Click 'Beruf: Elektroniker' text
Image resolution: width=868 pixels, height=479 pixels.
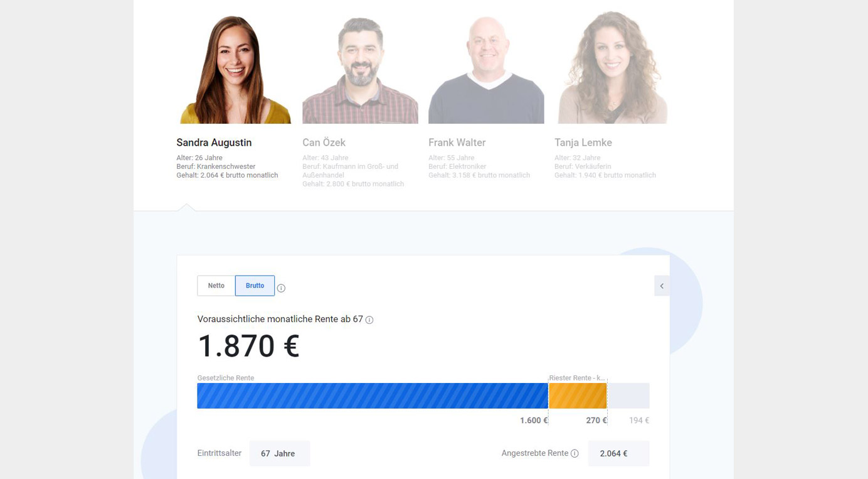point(457,166)
